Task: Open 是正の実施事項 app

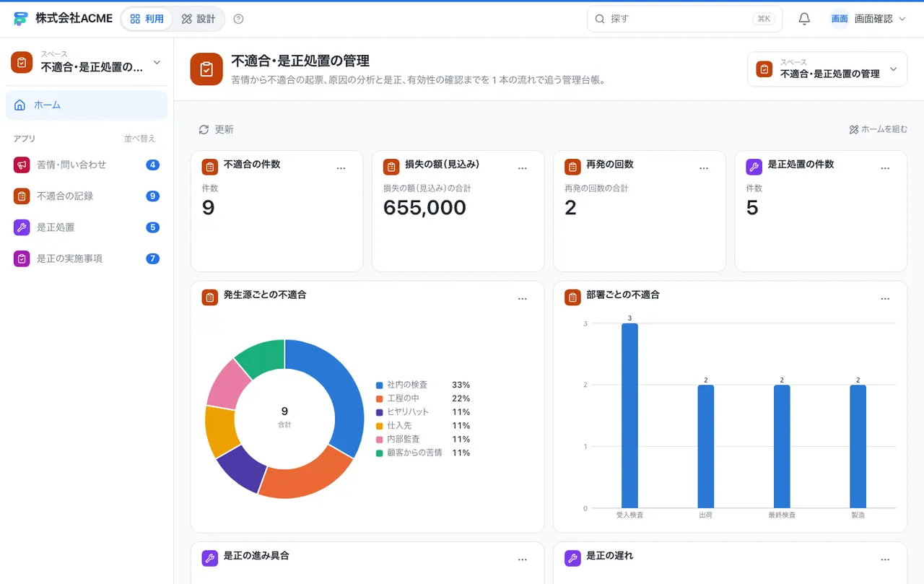Action: tap(87, 258)
